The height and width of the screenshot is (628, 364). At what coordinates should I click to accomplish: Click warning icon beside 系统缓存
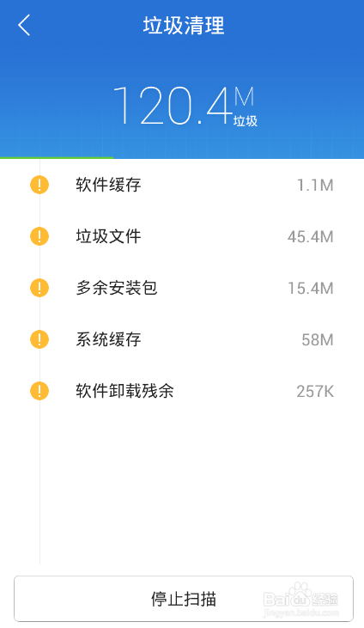(x=39, y=339)
